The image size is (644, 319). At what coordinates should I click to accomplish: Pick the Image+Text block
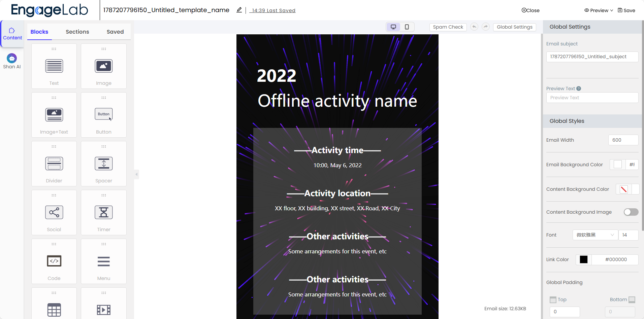tap(54, 115)
